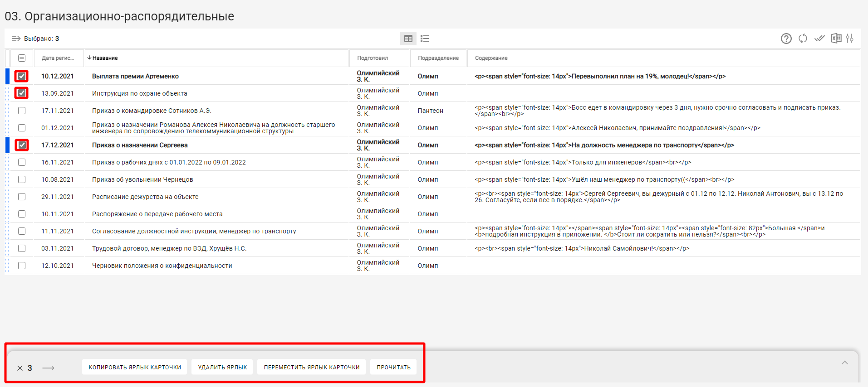Click the Пантеон department cell
Image resolution: width=868 pixels, height=387 pixels.
431,111
